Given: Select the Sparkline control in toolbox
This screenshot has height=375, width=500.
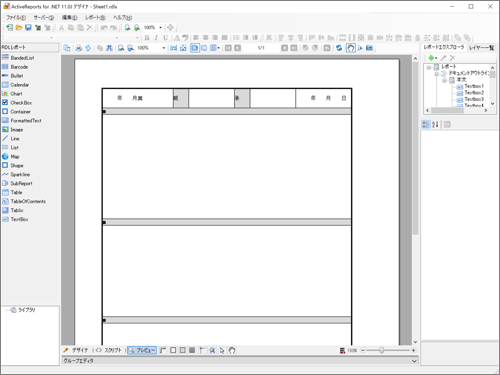Looking at the screenshot, I should tap(16, 175).
